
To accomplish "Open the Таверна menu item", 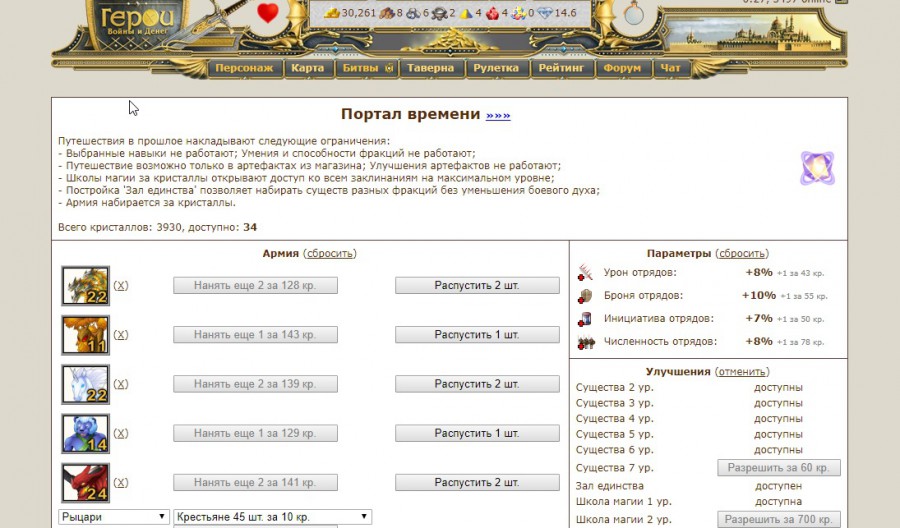I will tap(431, 69).
